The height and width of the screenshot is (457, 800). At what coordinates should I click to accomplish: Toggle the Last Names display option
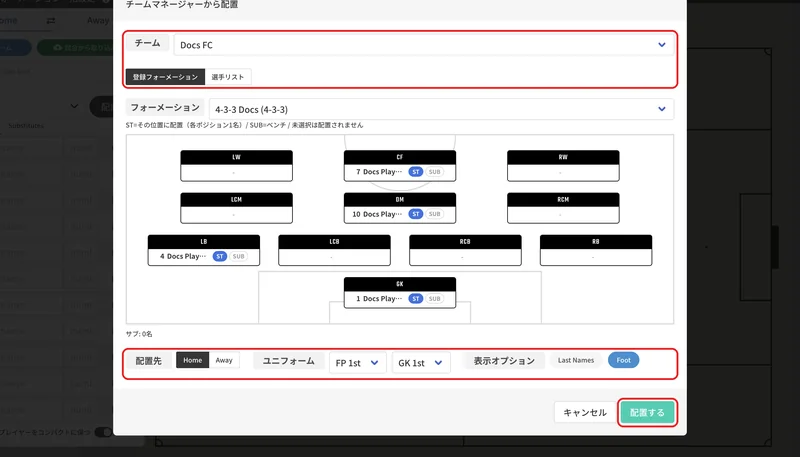click(x=576, y=360)
